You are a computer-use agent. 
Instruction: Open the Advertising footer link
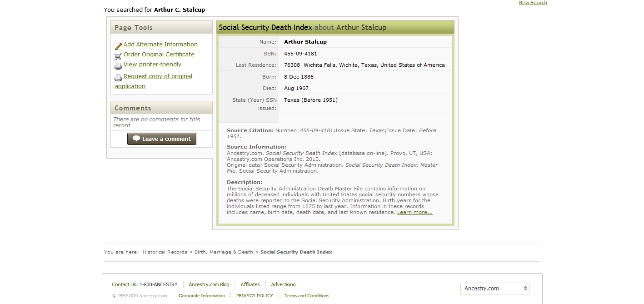[x=283, y=285]
